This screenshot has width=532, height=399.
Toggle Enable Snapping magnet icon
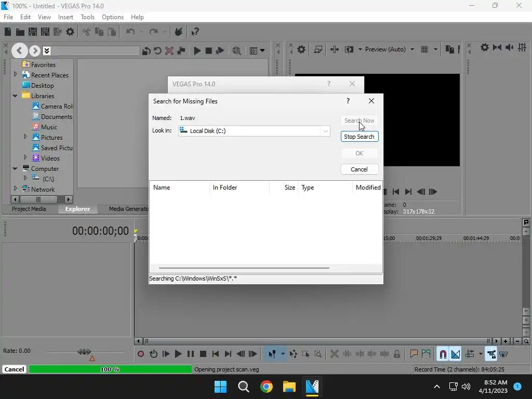click(443, 354)
